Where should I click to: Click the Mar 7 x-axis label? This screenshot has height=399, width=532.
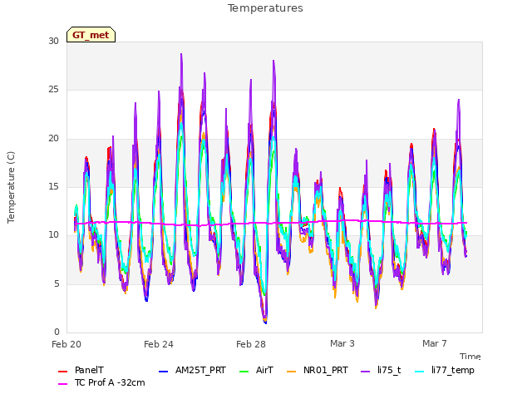435,343
